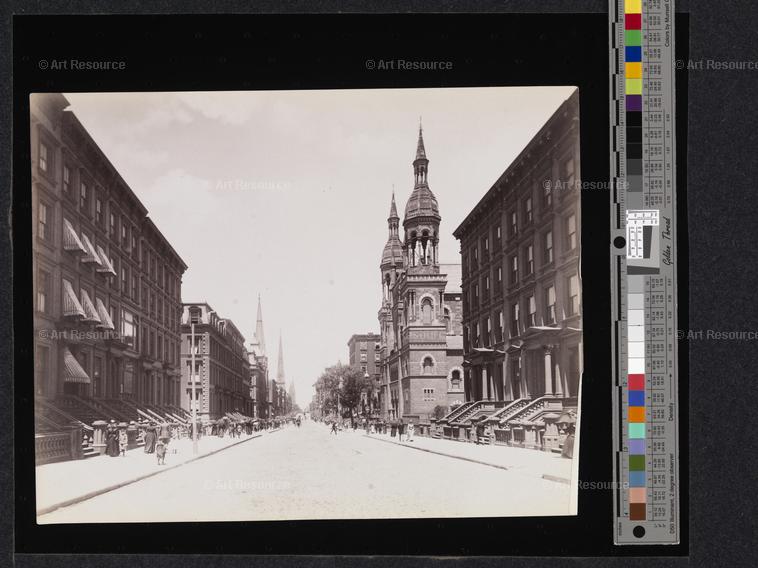This screenshot has width=758, height=568.
Task: Choose the mint green swatch on the strip
Action: [x=637, y=430]
